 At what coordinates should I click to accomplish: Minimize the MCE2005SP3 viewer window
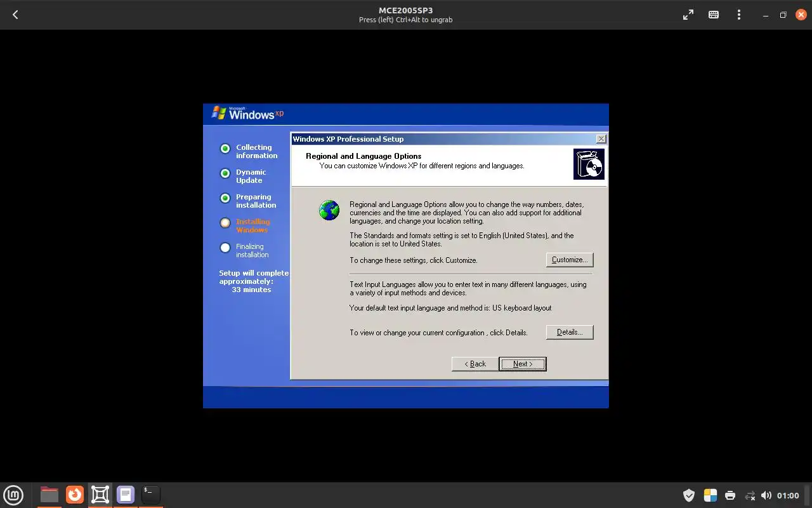[x=766, y=15]
